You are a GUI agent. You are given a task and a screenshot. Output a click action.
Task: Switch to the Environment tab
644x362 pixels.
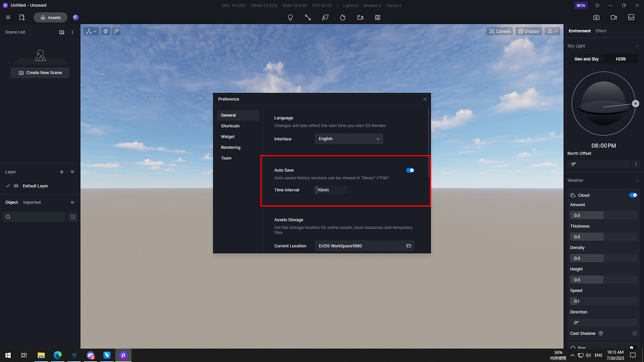pos(580,31)
